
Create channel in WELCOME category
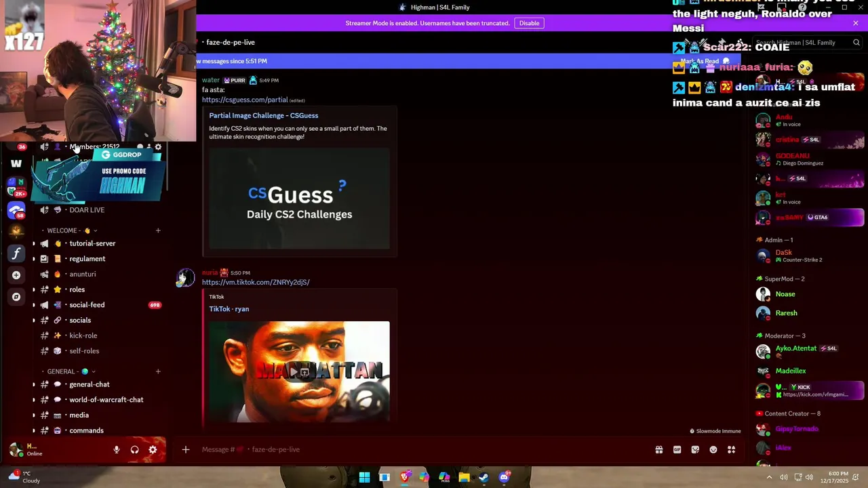[158, 230]
